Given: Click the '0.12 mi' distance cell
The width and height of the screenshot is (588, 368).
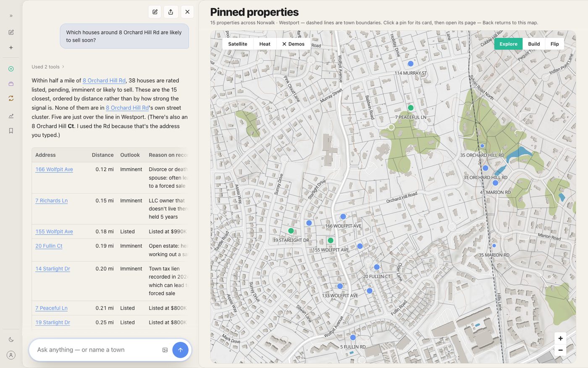Looking at the screenshot, I should tap(105, 169).
